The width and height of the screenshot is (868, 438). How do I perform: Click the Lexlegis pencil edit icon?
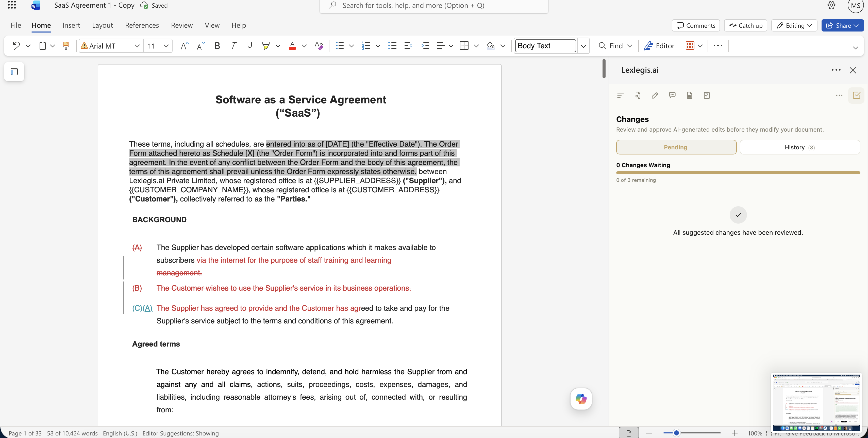pos(655,96)
